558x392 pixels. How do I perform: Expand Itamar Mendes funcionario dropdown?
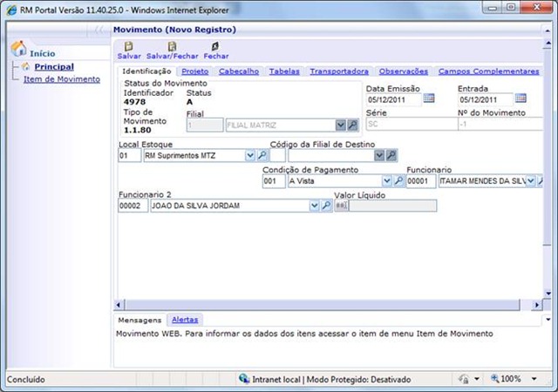coord(531,181)
